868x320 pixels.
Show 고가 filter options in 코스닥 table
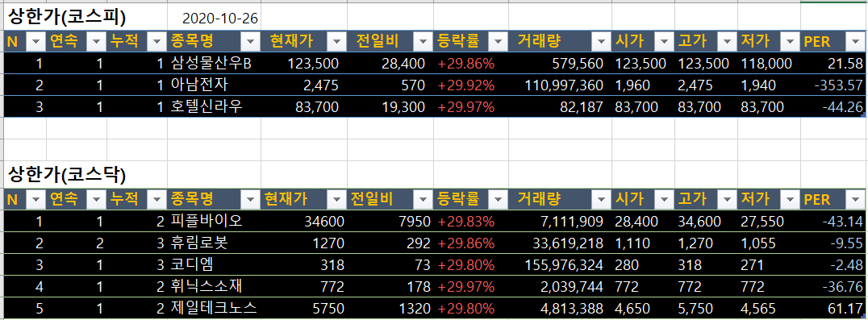(728, 199)
